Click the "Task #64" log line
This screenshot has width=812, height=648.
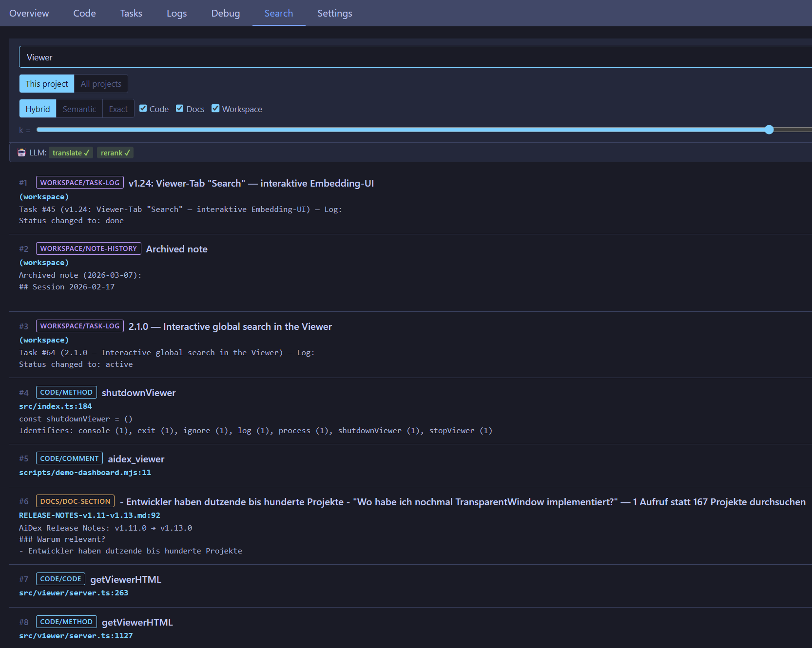point(167,353)
